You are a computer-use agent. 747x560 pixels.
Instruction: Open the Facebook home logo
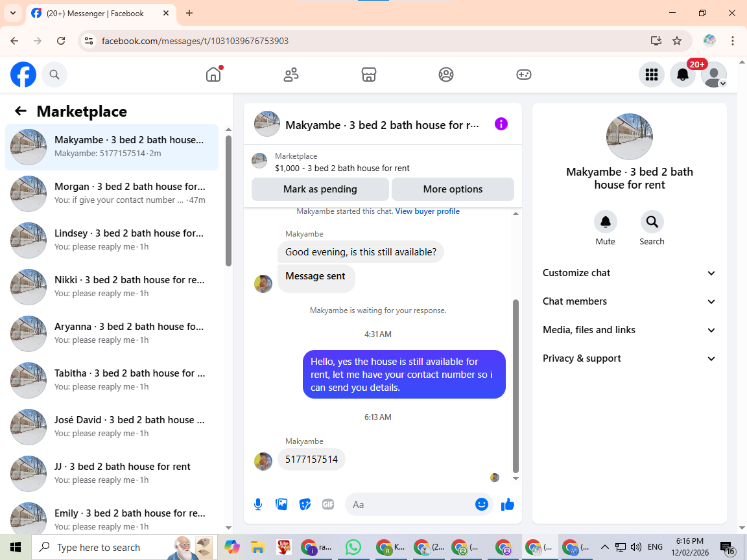pyautogui.click(x=23, y=75)
